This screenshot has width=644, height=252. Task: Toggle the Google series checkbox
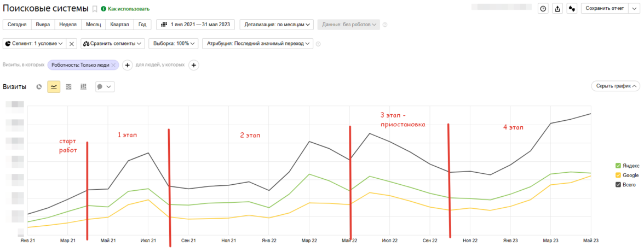click(618, 175)
